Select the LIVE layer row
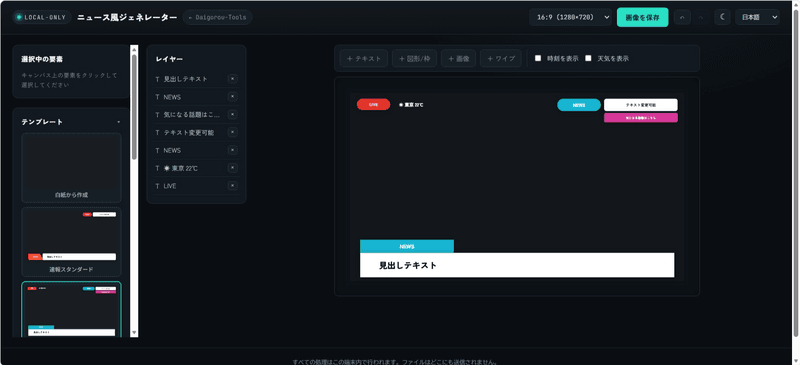The image size is (800, 365). pos(196,186)
